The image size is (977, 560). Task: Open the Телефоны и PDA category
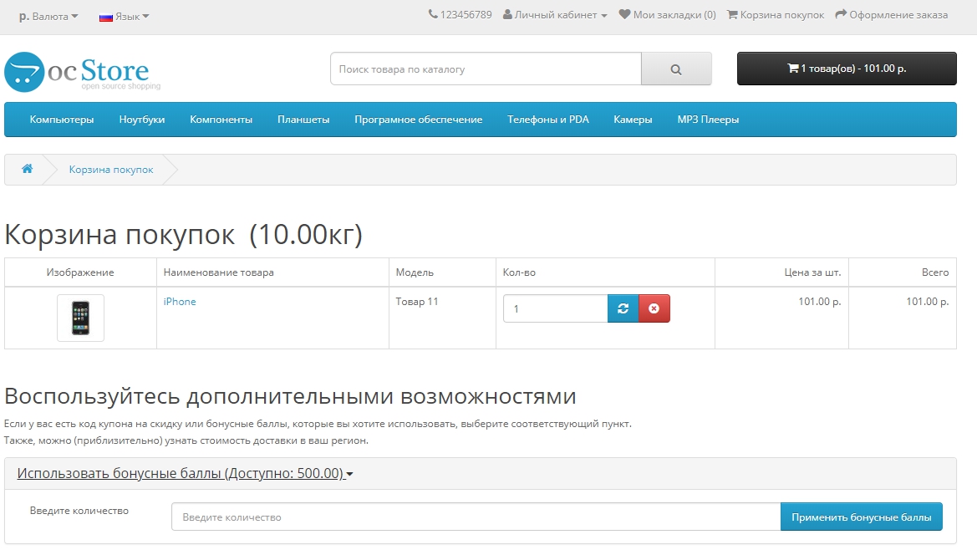click(x=547, y=120)
